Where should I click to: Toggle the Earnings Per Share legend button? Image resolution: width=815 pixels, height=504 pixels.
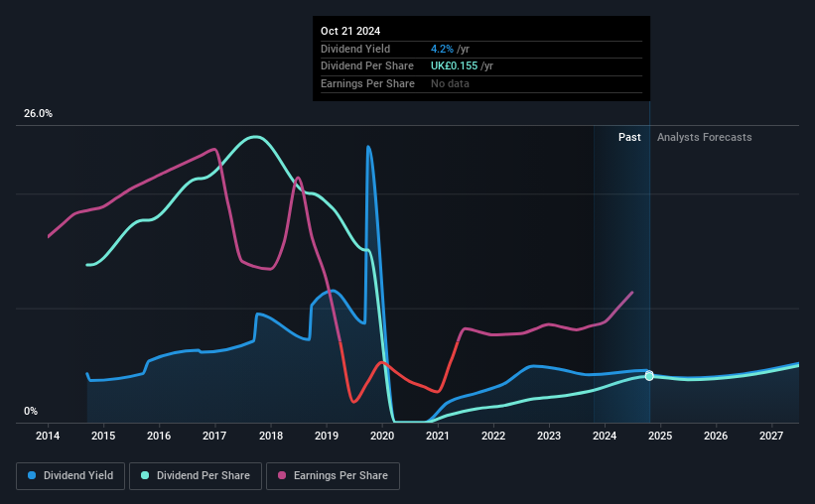pyautogui.click(x=333, y=476)
